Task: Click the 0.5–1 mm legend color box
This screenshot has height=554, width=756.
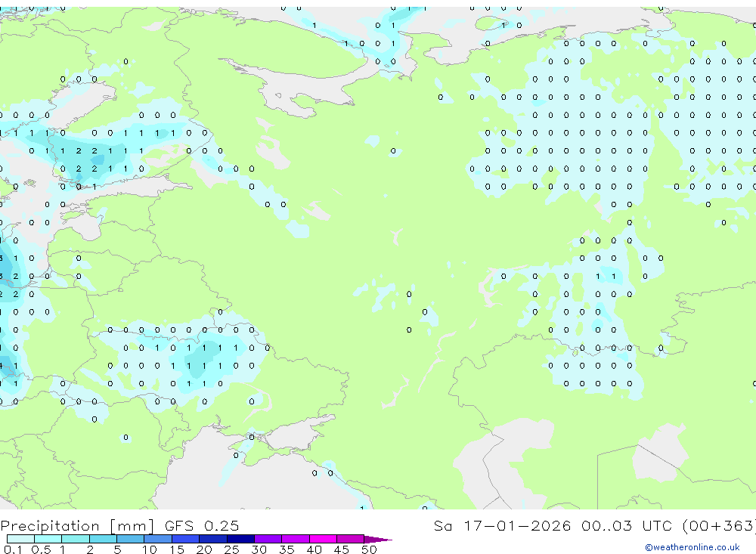Action: tap(48, 539)
